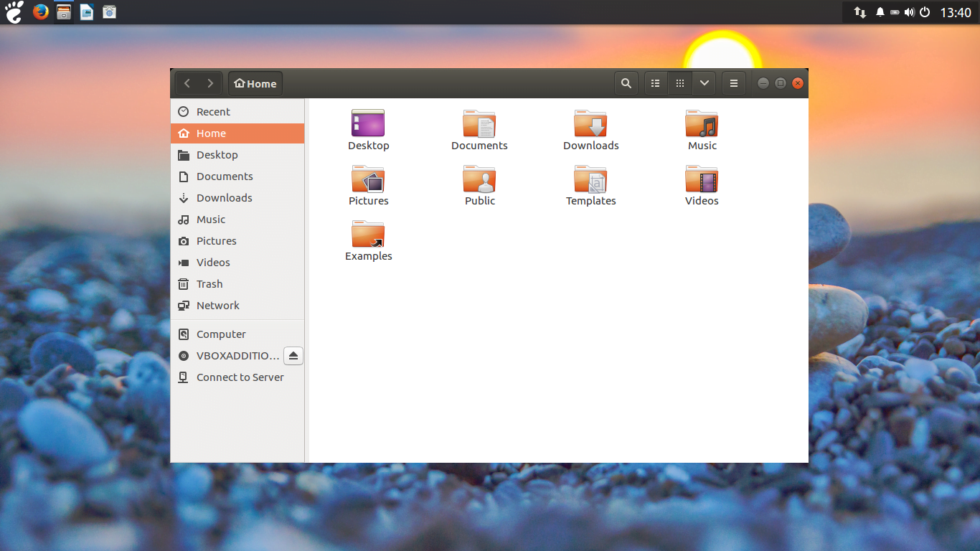Image resolution: width=980 pixels, height=551 pixels.
Task: Launch Firefox from top panel
Action: click(41, 11)
